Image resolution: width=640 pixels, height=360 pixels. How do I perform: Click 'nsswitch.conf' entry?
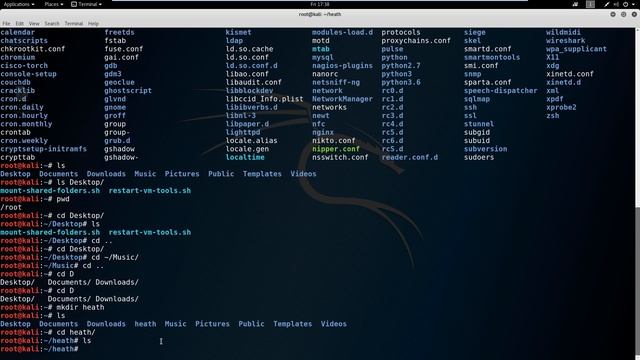click(x=340, y=157)
